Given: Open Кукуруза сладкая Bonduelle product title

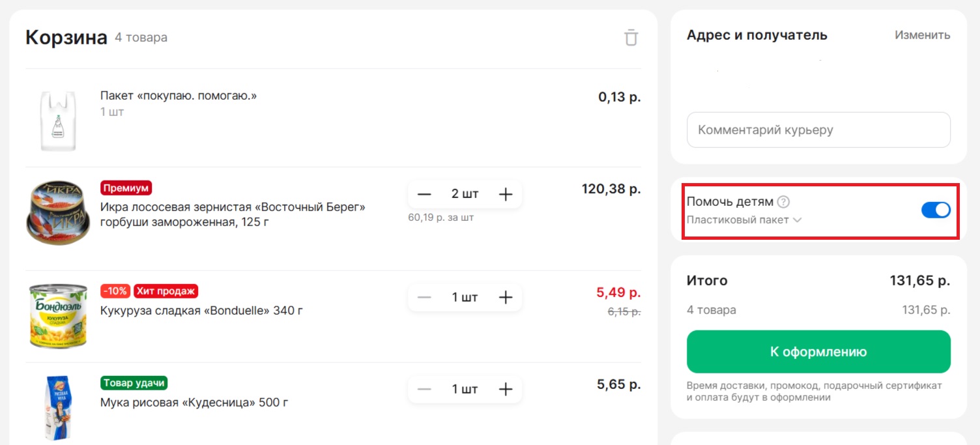Looking at the screenshot, I should [x=201, y=310].
